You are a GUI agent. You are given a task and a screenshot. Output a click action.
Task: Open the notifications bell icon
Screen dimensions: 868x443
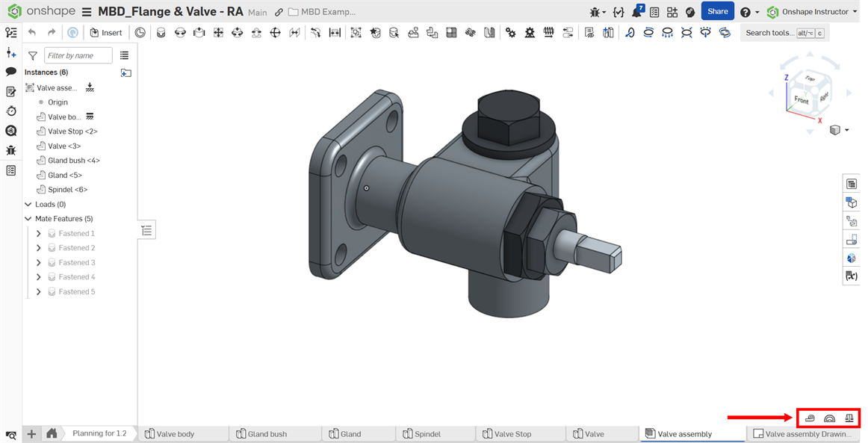pyautogui.click(x=637, y=11)
